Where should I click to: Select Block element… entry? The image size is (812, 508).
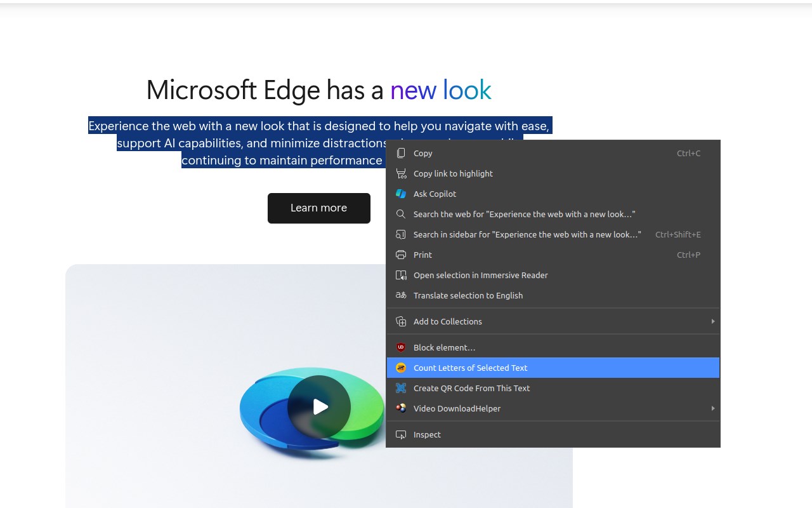[553, 347]
